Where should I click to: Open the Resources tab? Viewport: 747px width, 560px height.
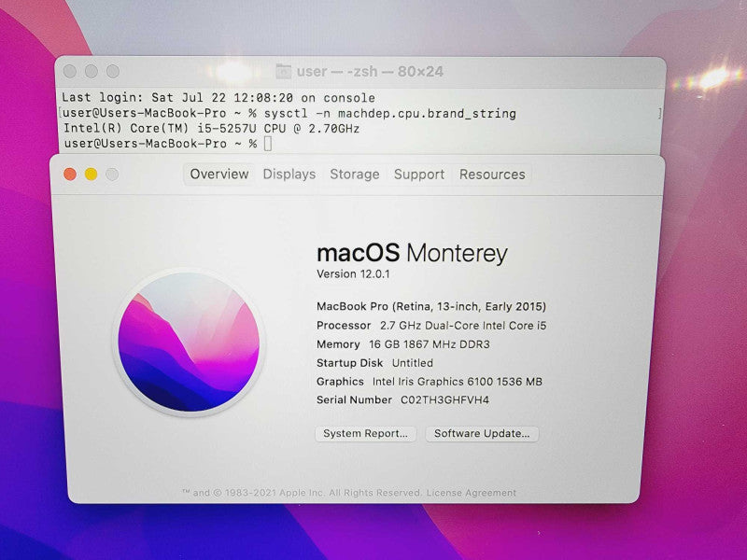[492, 175]
